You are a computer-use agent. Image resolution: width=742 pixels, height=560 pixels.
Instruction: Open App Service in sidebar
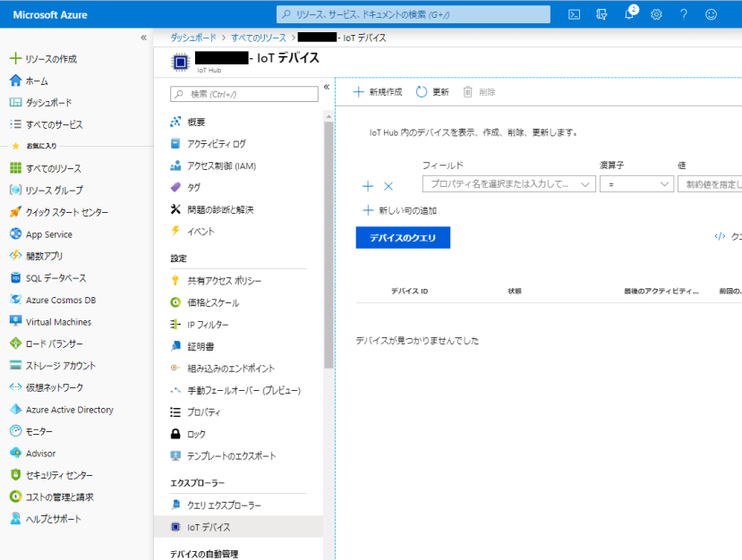click(x=40, y=234)
